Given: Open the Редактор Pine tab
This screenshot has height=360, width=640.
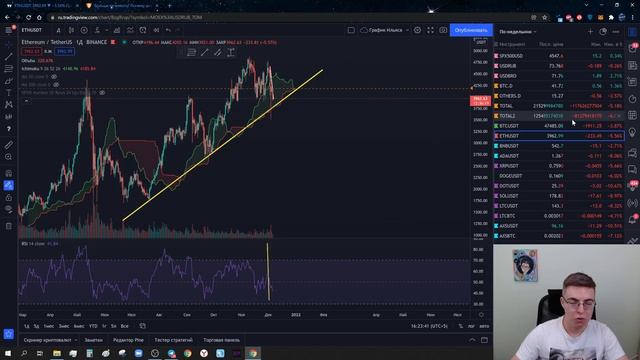Looking at the screenshot, I should 128,340.
